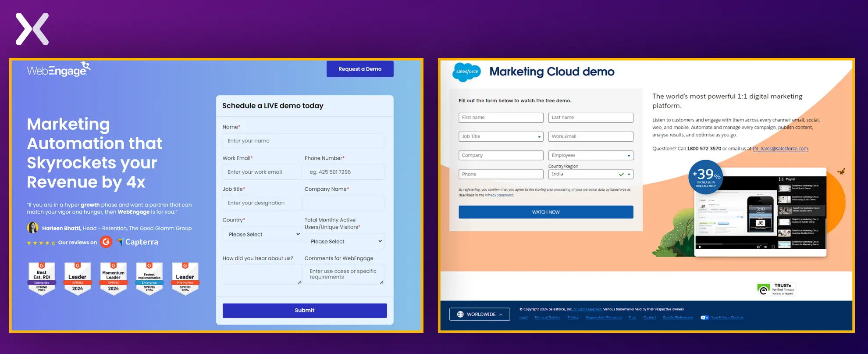
Task: Select Mobile Studio Demo in playlist
Action: [x=800, y=210]
